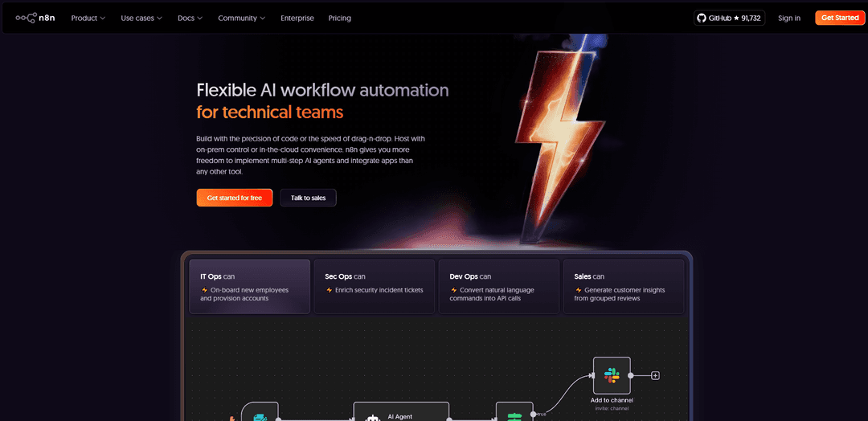The width and height of the screenshot is (868, 421).
Task: Click the lightning icon in Dev Ops card
Action: coord(453,290)
